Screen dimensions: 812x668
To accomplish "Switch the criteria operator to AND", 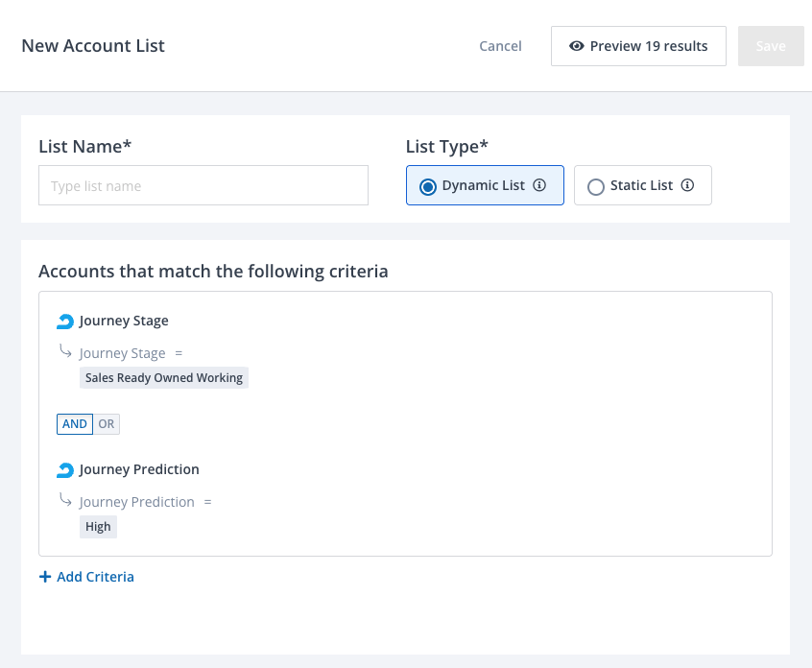I will 75,424.
